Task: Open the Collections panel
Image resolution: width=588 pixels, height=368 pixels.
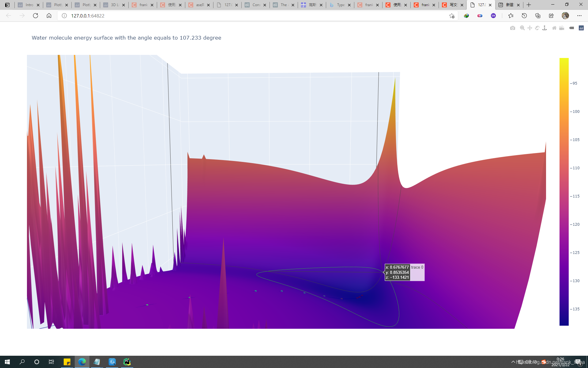Action: (x=538, y=16)
